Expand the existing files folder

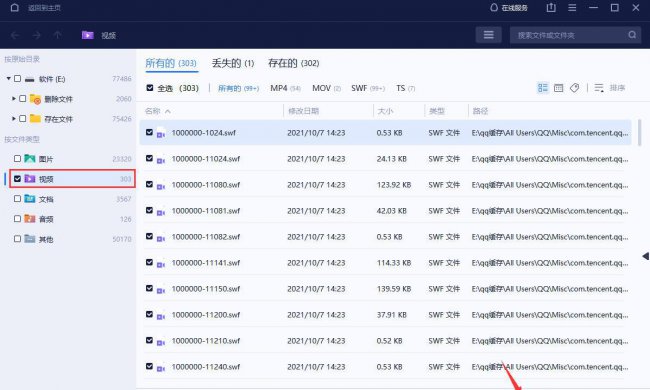pos(14,119)
